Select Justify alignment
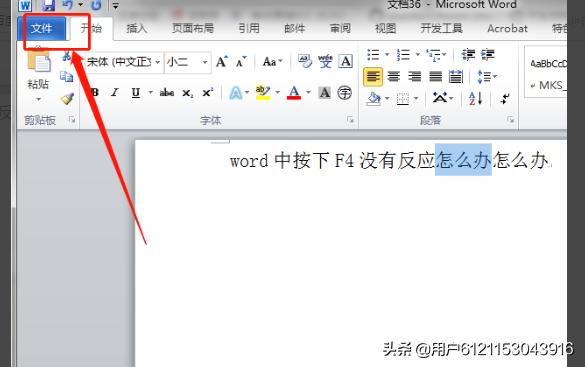The width and height of the screenshot is (585, 367). click(435, 77)
